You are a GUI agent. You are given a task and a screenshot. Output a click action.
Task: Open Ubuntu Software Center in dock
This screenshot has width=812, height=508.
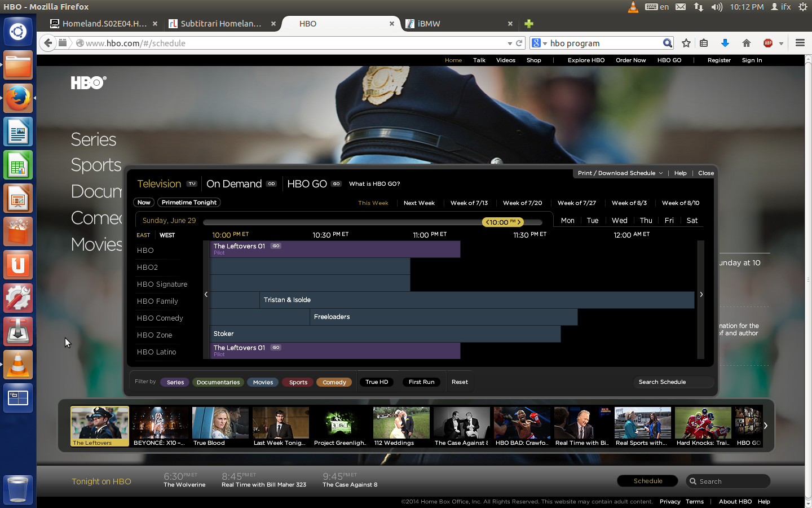(x=18, y=231)
